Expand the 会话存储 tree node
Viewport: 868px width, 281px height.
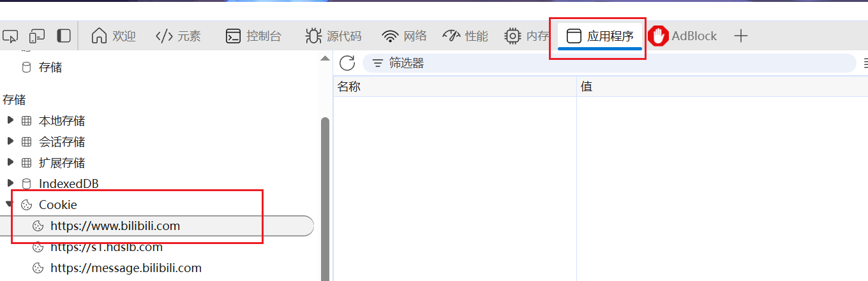pos(10,141)
